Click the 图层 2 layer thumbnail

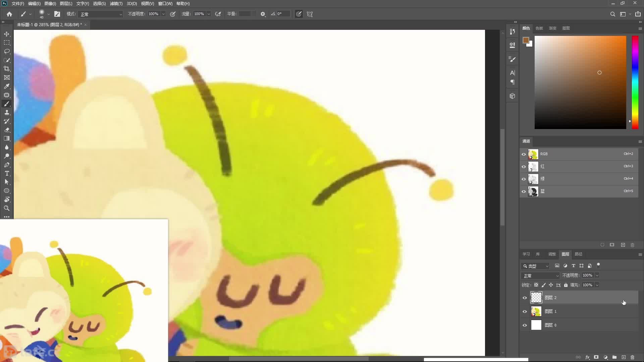coord(536,298)
